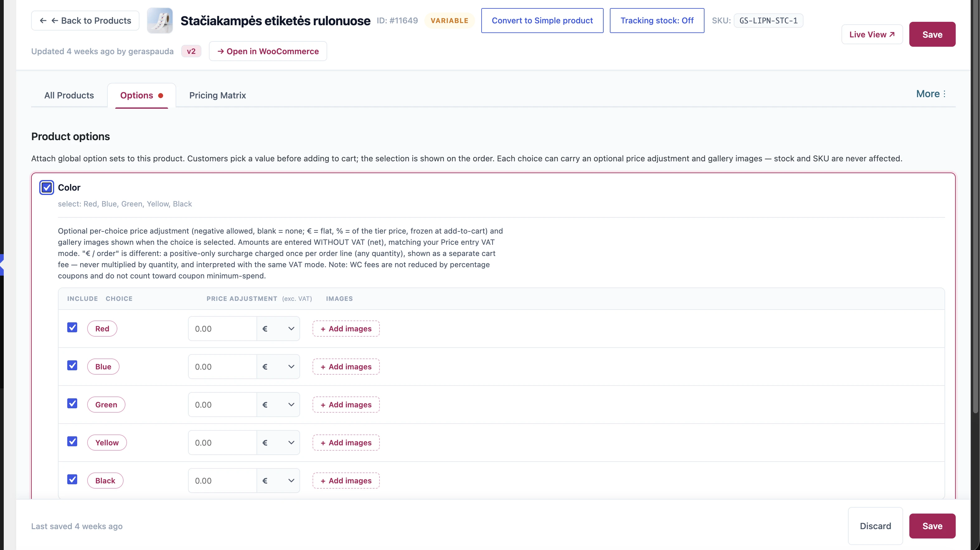Viewport: 980px width, 550px height.
Task: Click the VARIABLE product type badge
Action: 449,21
